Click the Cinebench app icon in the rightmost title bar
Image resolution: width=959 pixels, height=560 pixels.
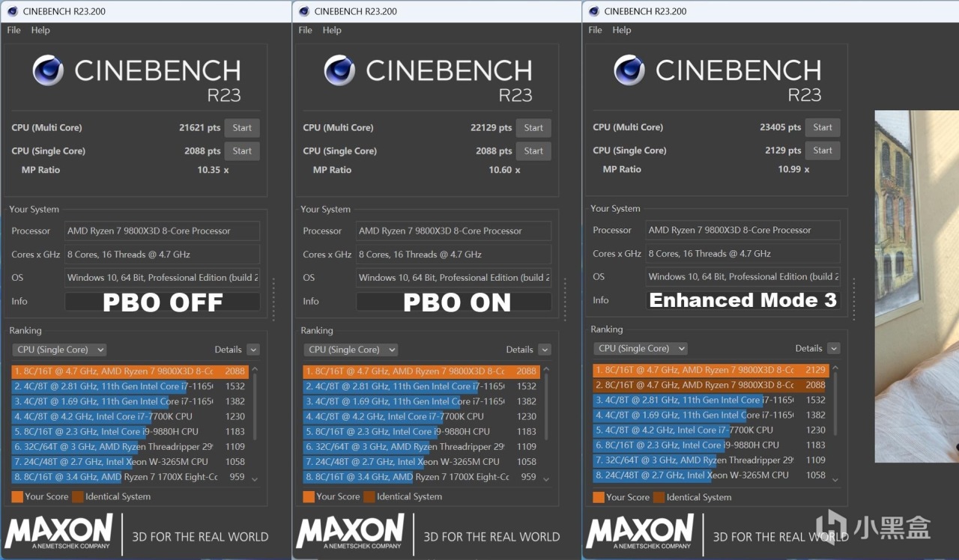click(593, 11)
